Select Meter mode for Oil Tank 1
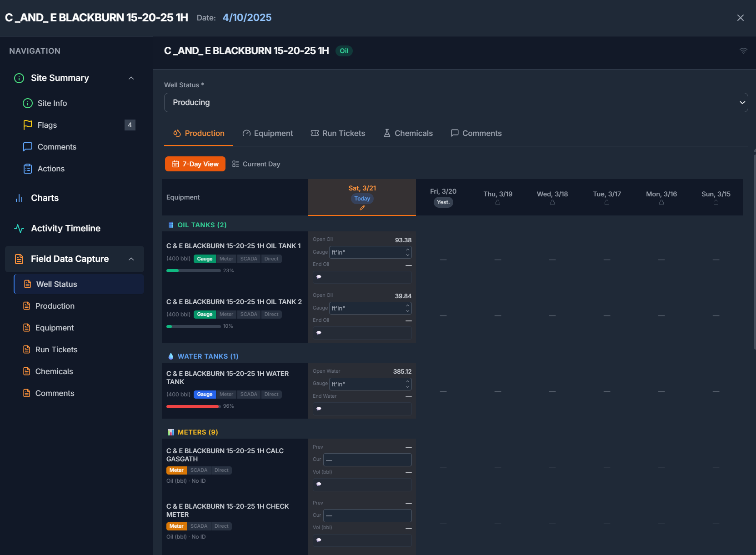Screen dimensions: 756x555 (x=226, y=259)
